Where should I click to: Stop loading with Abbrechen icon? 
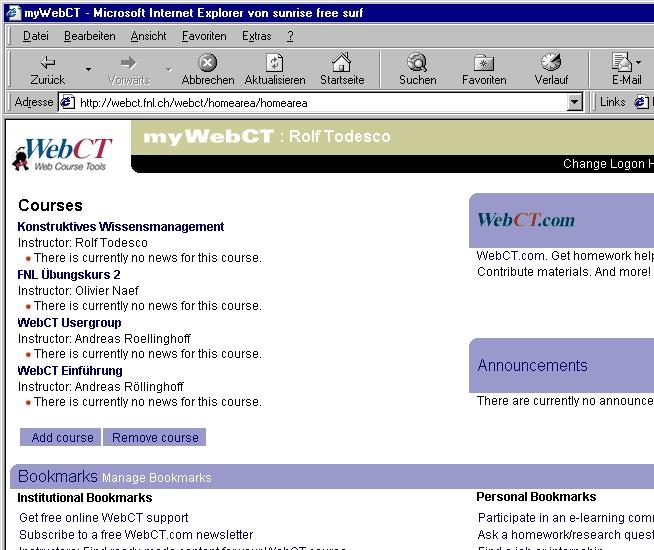click(x=207, y=63)
